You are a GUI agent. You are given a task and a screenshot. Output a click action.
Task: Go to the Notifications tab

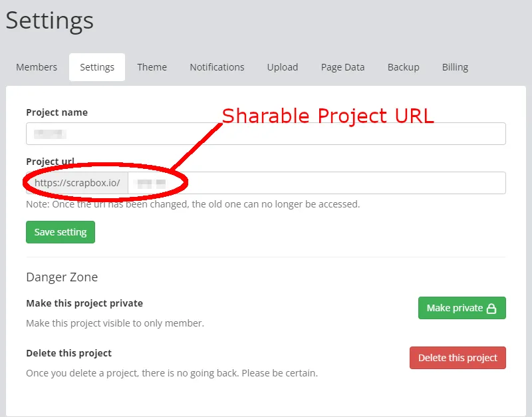217,67
